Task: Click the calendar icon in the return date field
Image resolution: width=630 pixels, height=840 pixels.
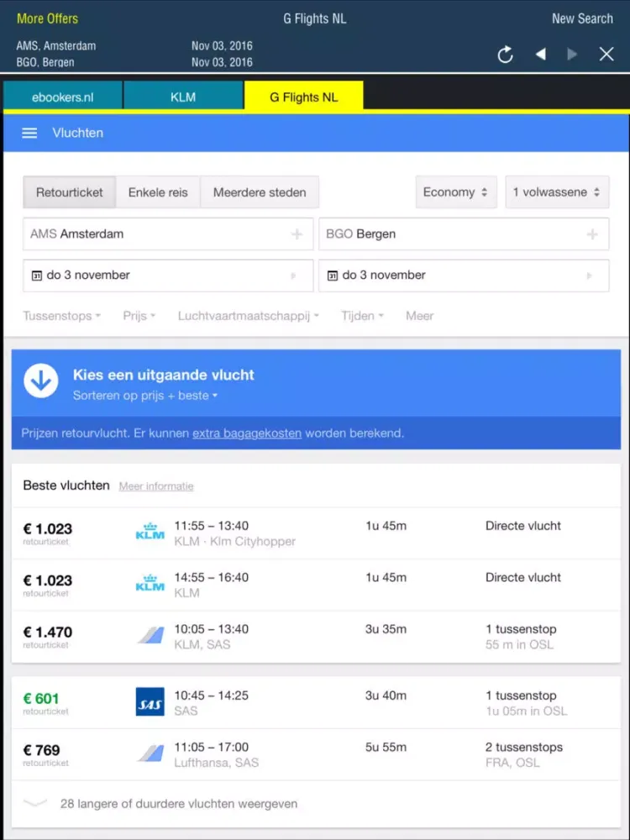Action: click(332, 276)
